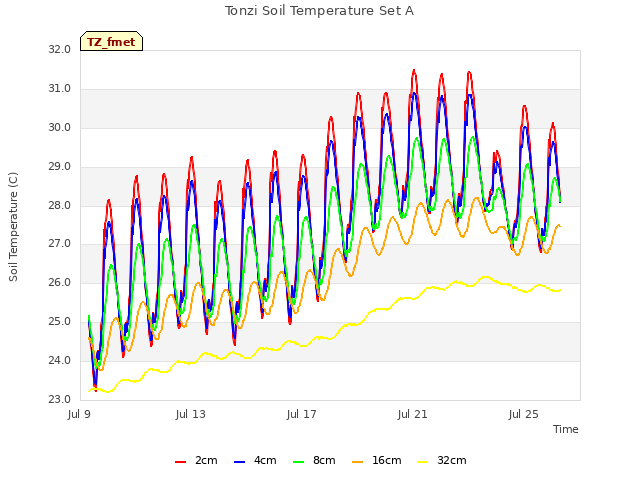Click the orange 16cm legend swatch
Viewport: 640px width, 480px height.
point(358,462)
